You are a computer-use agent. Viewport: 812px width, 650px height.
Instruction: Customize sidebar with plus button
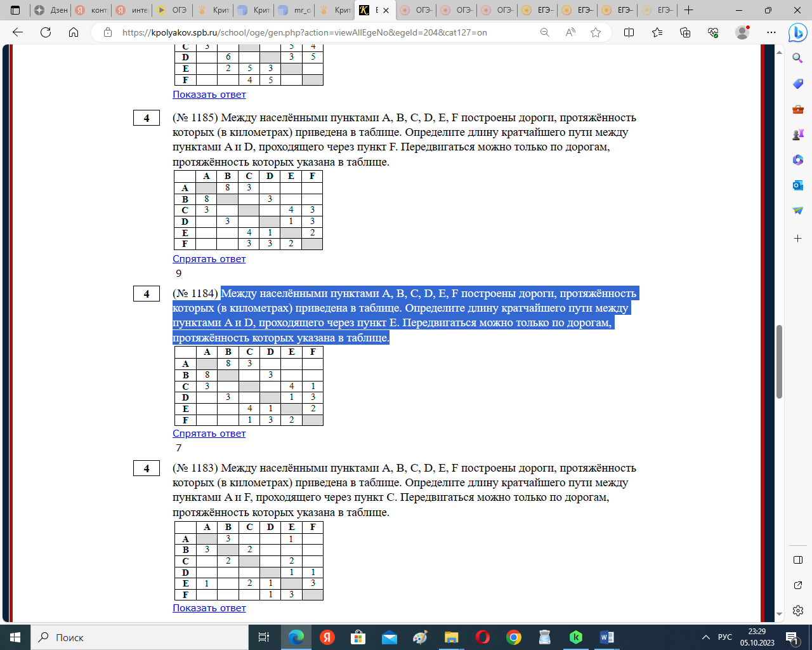tap(798, 239)
